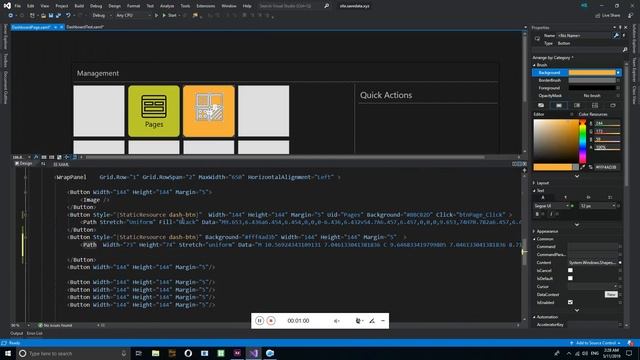This screenshot has height=360, width=640.
Task: Click the eyedropper color picker icon
Action: point(583,167)
